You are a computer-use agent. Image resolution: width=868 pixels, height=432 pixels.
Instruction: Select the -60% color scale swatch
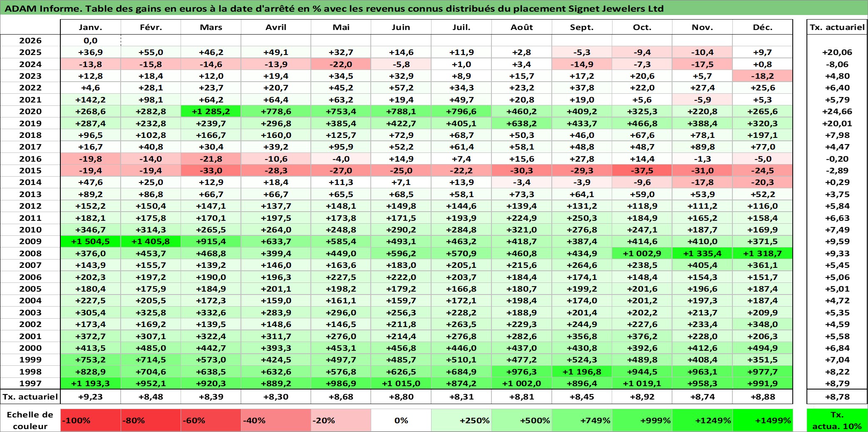pos(211,420)
